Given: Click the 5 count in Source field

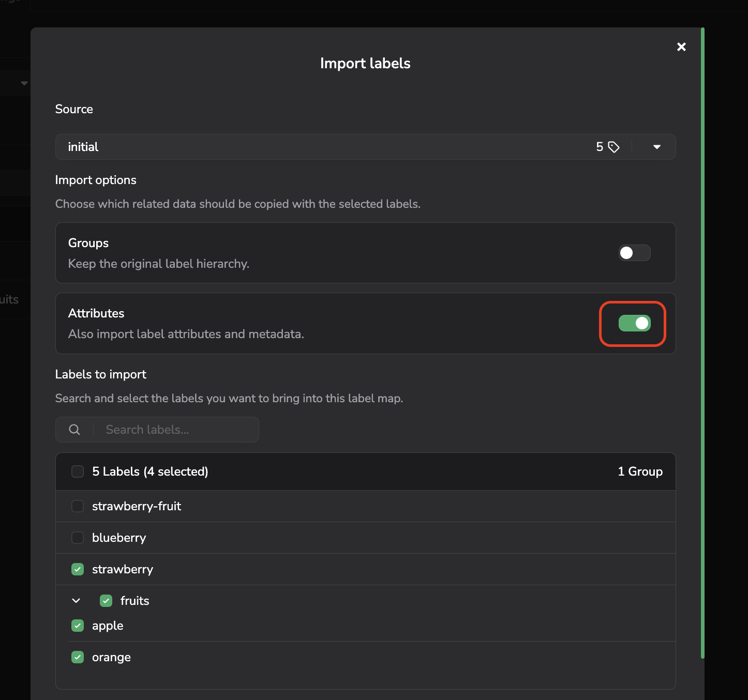Looking at the screenshot, I should click(x=600, y=147).
